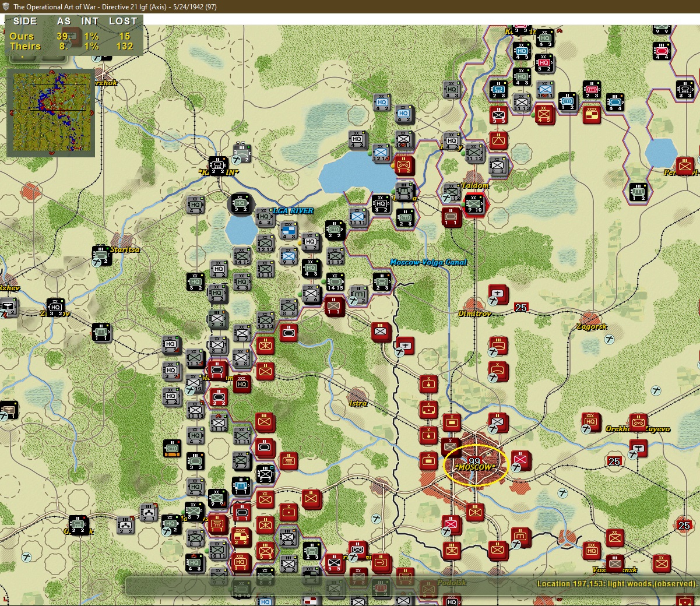Viewport: 700px width, 606px height.
Task: Click the 25 marker below Orekhovo-Zuyevo
Action: 614,461
